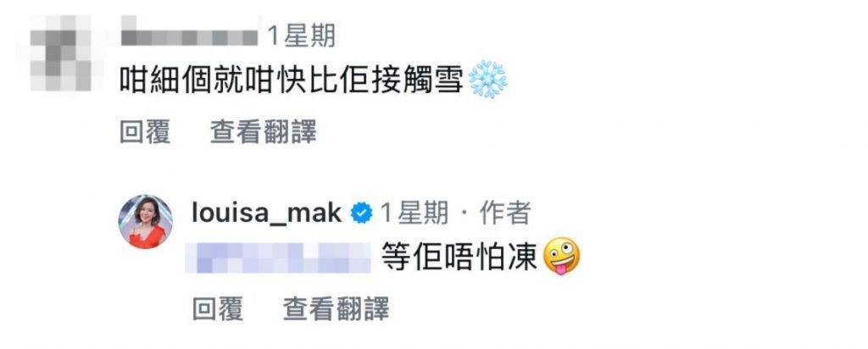Screen dimensions: 868x349
Task: Click the 1星期 timestamp of first comment
Action: click(301, 36)
